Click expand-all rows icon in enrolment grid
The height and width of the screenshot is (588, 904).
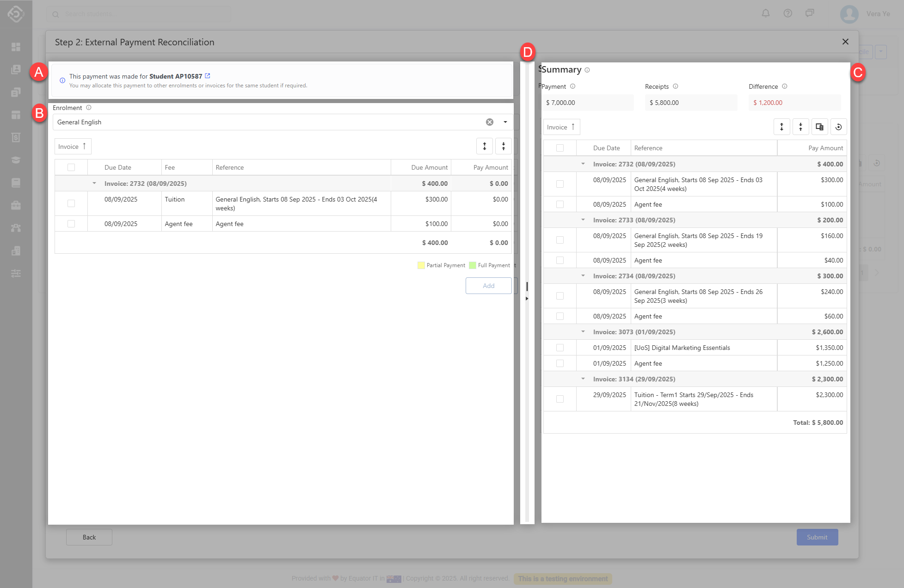pos(484,147)
